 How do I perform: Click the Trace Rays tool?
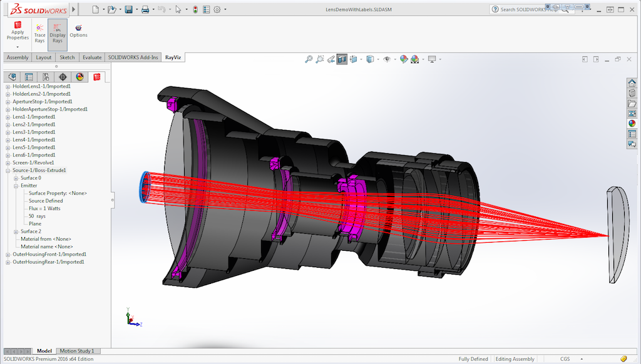pos(39,34)
